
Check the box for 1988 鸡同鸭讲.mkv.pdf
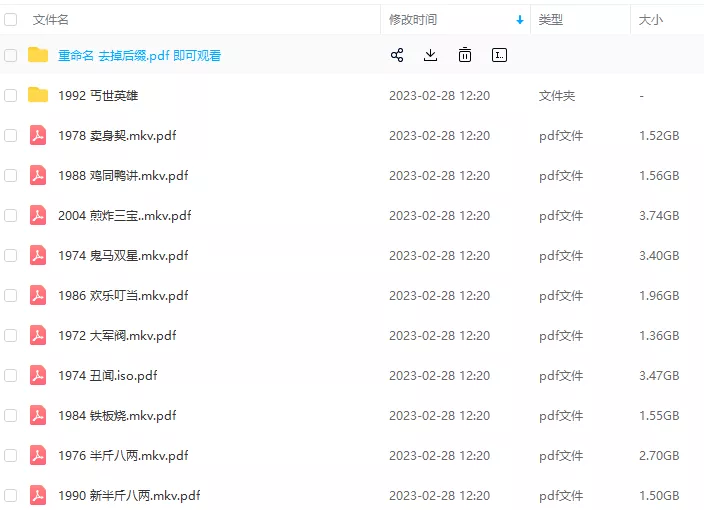(x=11, y=175)
